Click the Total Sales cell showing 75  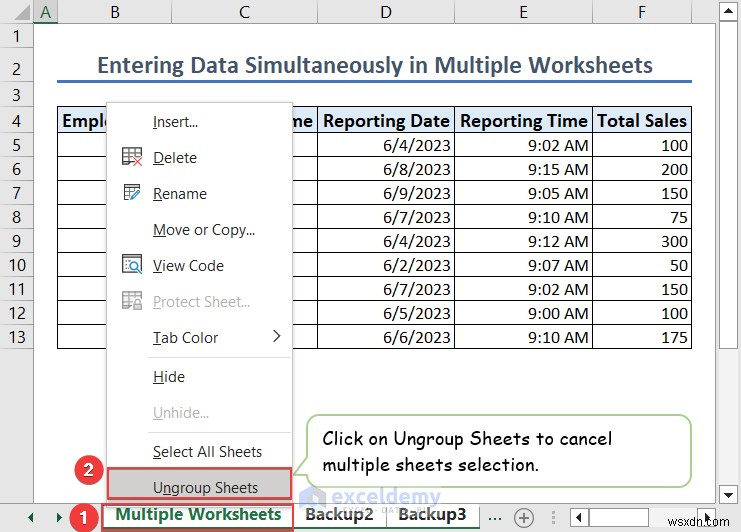pyautogui.click(x=642, y=217)
